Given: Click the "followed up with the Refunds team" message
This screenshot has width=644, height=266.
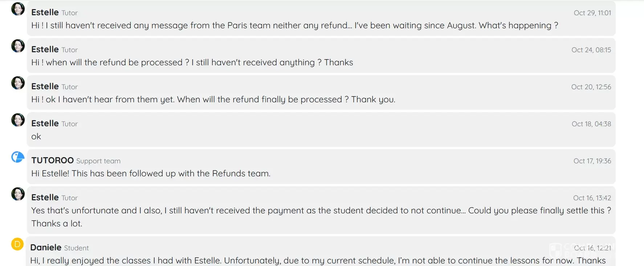Looking at the screenshot, I should pos(151,173).
